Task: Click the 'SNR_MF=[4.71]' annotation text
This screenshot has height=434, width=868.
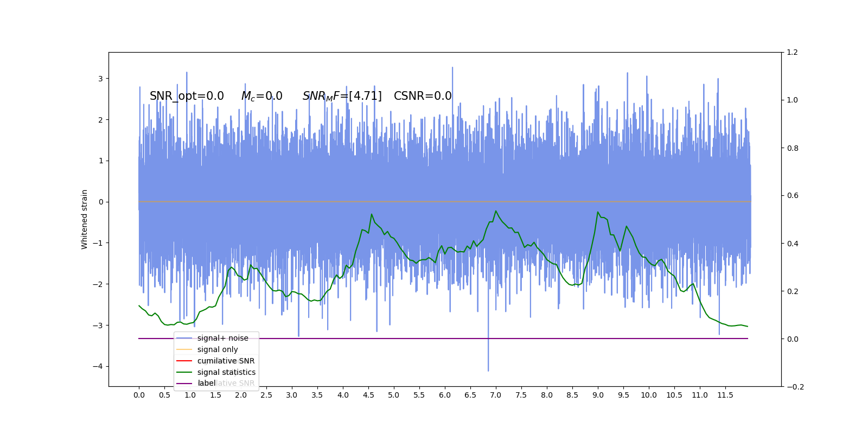Action: (342, 96)
